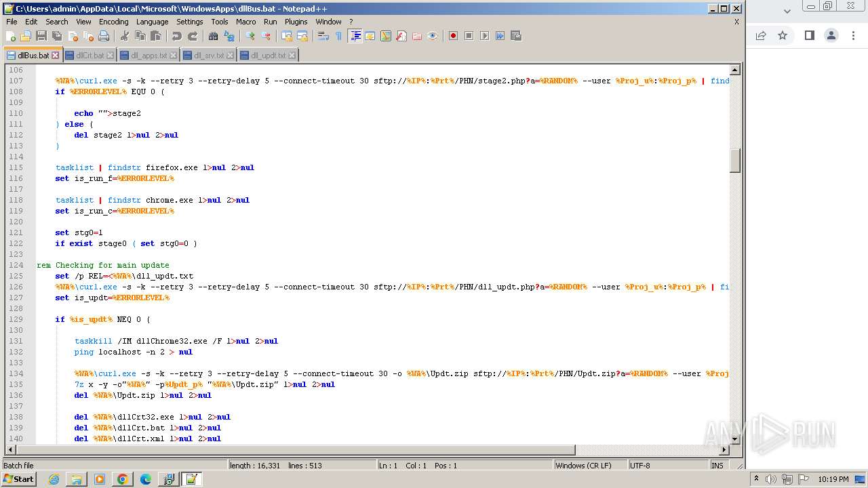The width and height of the screenshot is (868, 488).
Task: Open the Encoding menu
Action: tap(113, 22)
